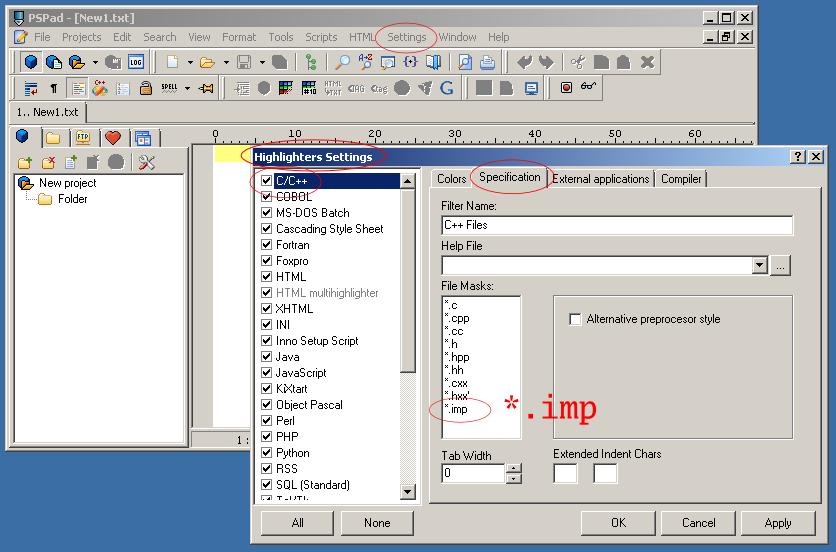Click the Print preview icon
This screenshot has height=552, width=836.
pos(465,62)
